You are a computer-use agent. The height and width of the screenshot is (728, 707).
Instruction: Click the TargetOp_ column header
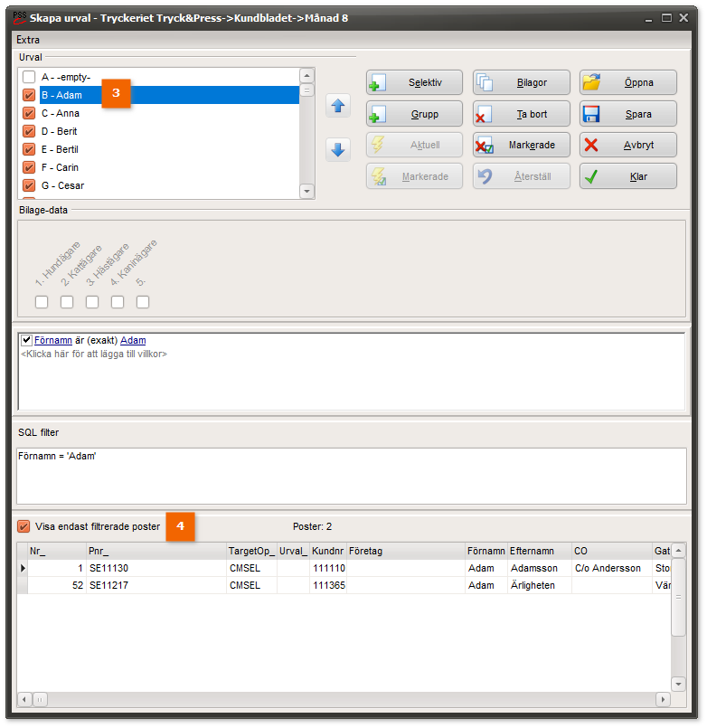point(251,551)
